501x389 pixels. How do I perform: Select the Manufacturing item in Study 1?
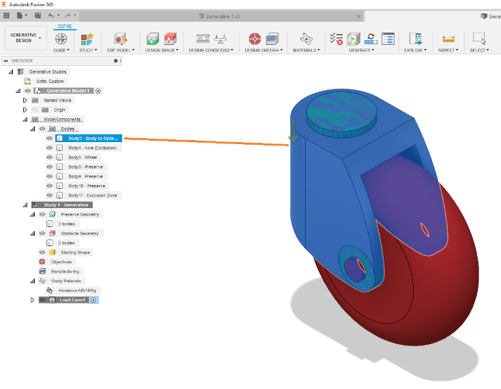[65, 271]
